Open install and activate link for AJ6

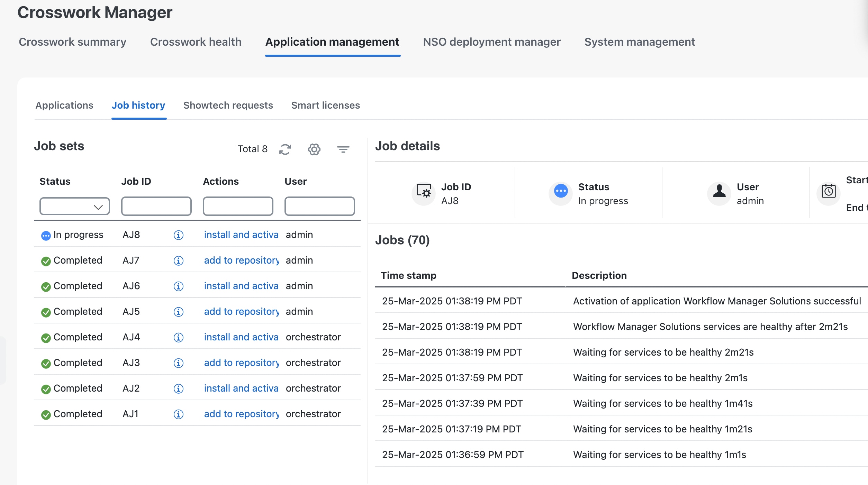pos(241,286)
